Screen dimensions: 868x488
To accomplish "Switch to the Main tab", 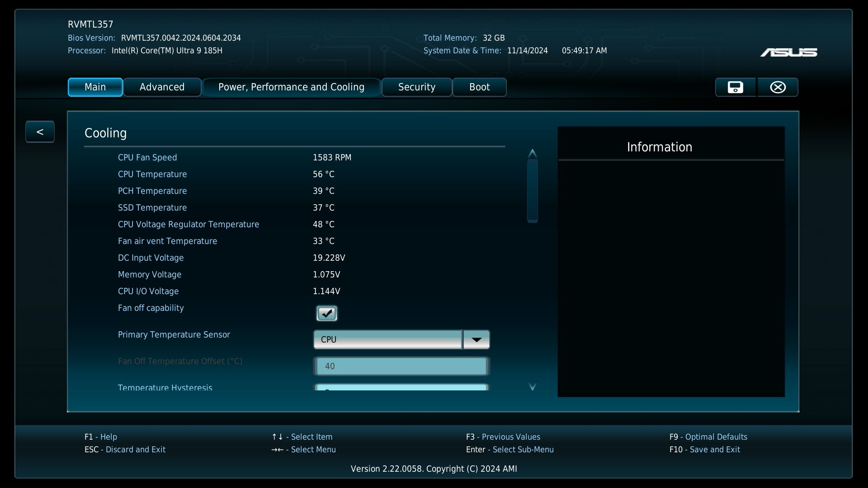I will pos(95,87).
